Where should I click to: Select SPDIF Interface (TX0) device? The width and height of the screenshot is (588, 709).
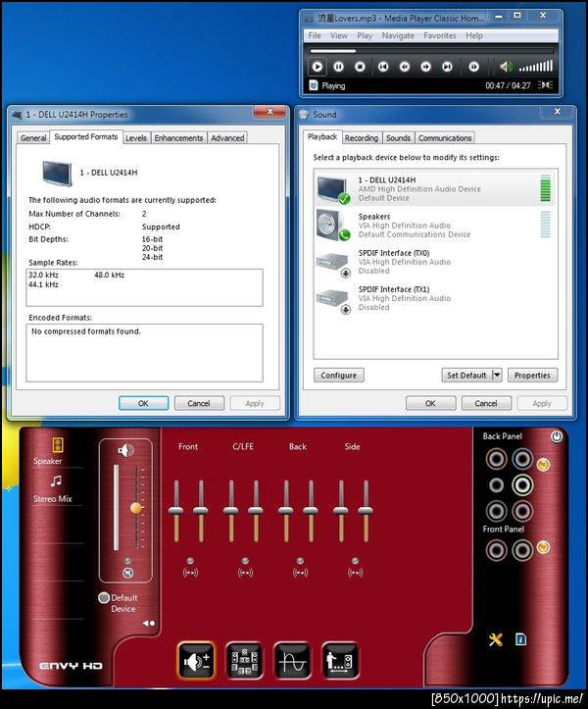click(x=435, y=262)
